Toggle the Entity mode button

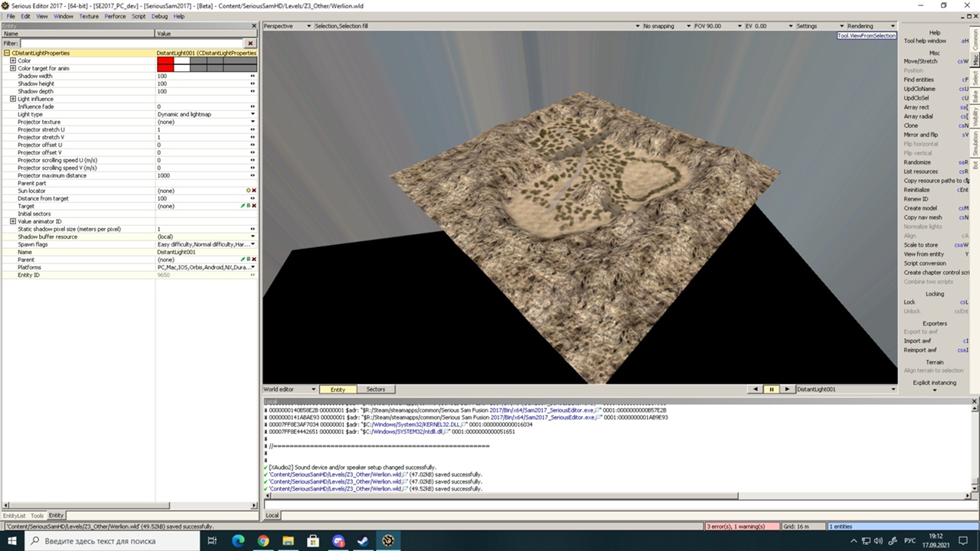pyautogui.click(x=338, y=390)
